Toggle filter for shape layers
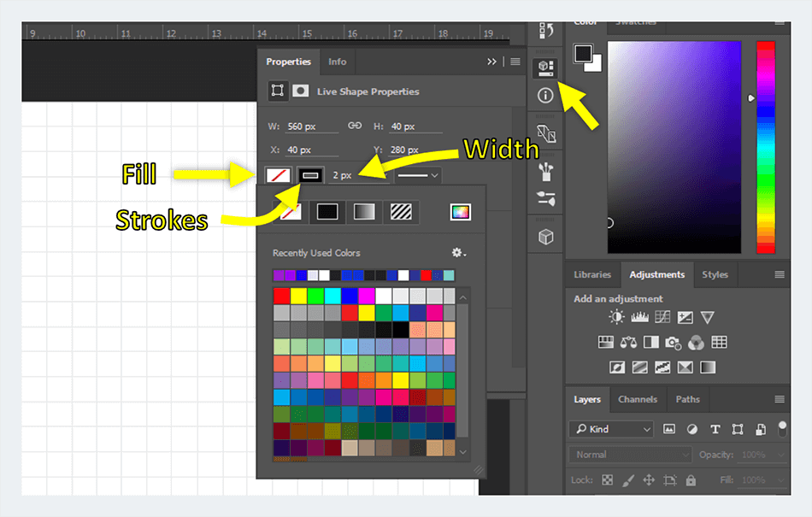 click(738, 429)
